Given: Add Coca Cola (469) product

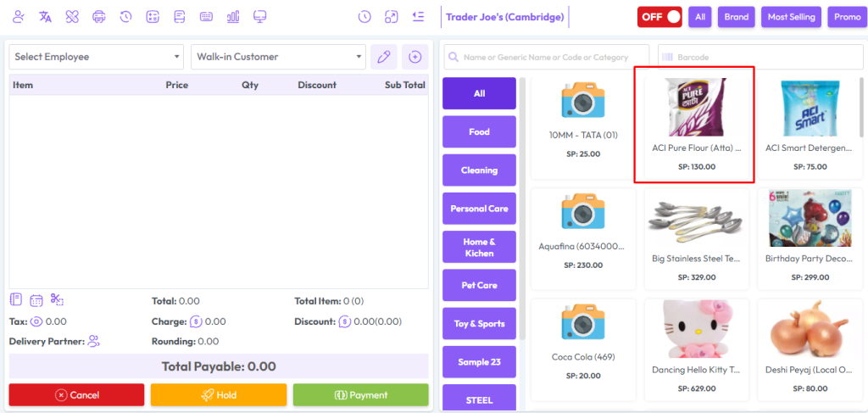Looking at the screenshot, I should click(583, 350).
